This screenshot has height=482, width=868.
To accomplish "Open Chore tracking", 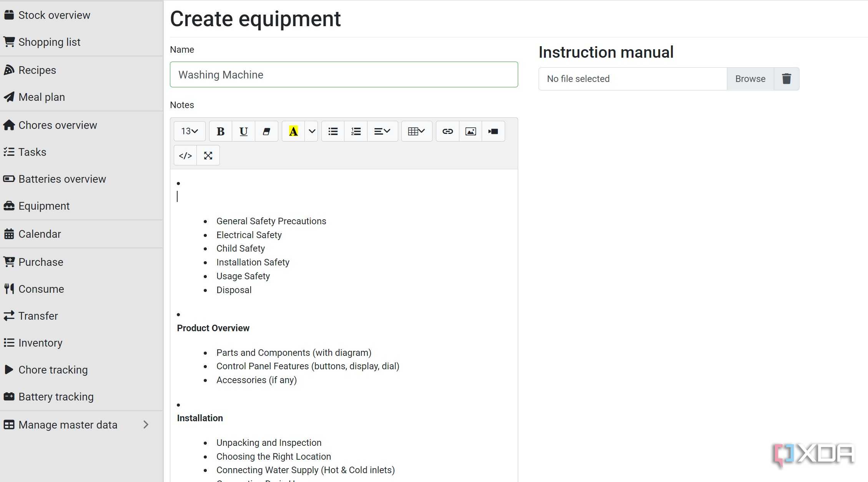I will pyautogui.click(x=81, y=370).
